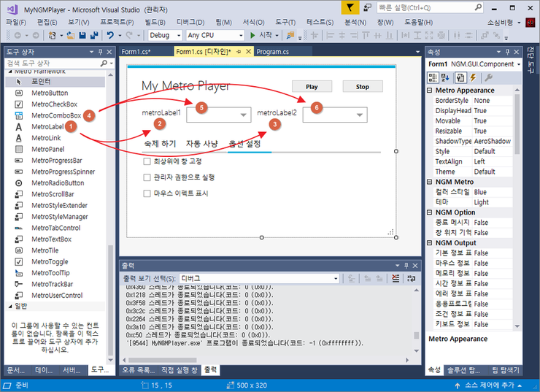540x392 pixels.
Task: Pin the Toolbox panel
Action: click(100, 52)
